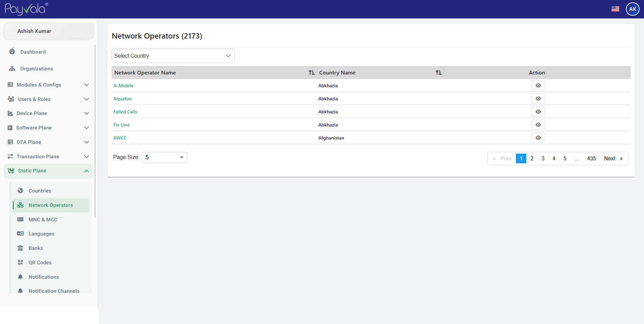Viewport: 644px width, 324px height.
Task: Click the Network Operators (2173) heading
Action: click(157, 36)
